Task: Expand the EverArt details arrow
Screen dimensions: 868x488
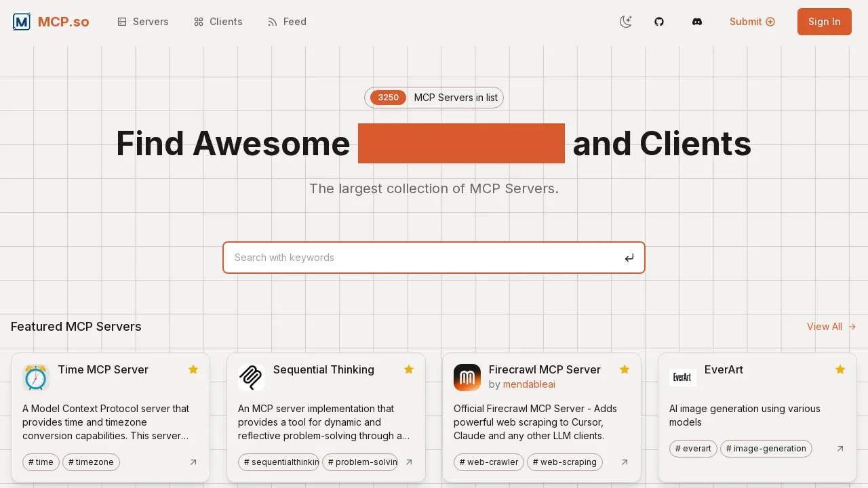Action: 840,449
